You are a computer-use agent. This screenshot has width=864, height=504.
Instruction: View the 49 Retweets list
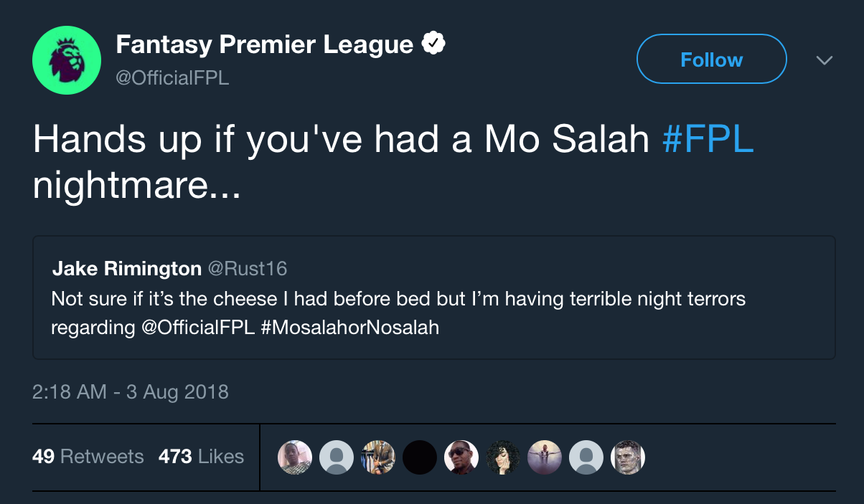[x=88, y=457]
